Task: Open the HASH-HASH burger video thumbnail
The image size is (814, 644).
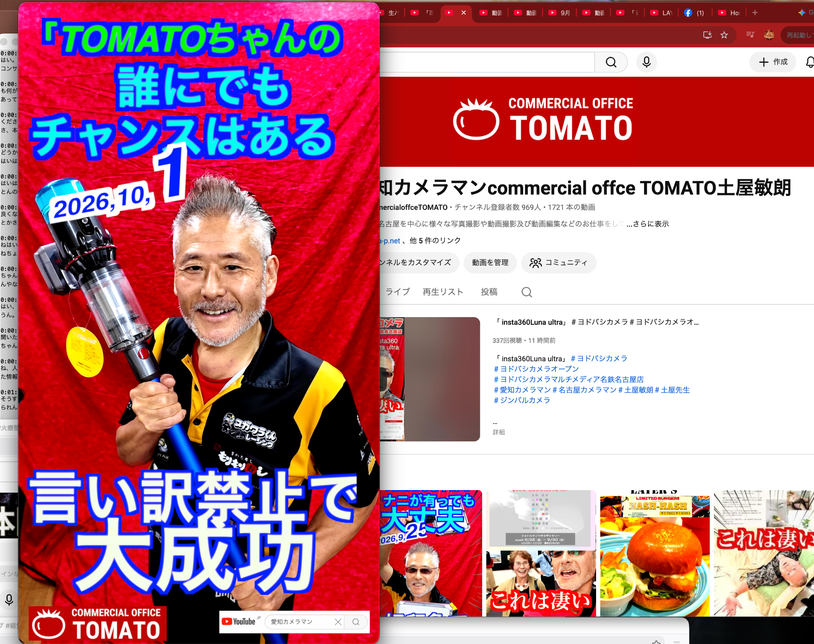Action: (x=655, y=553)
